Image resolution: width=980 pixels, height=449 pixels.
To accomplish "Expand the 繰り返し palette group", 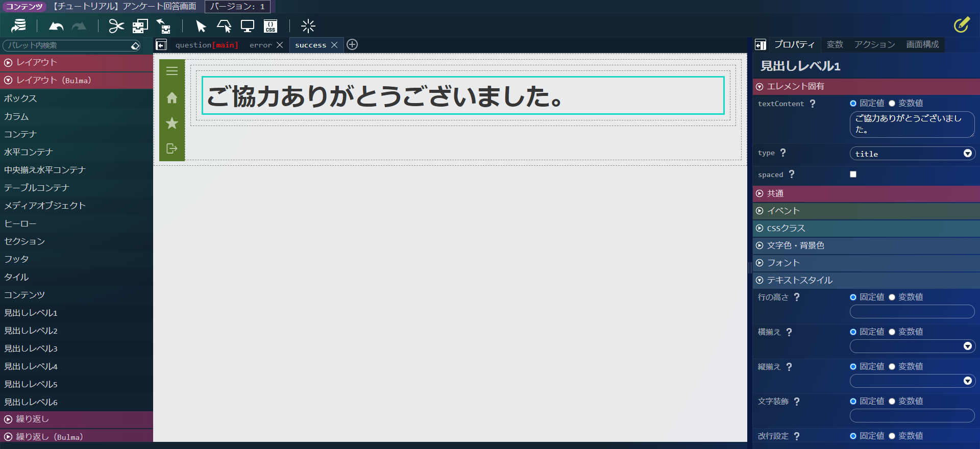I will 77,419.
